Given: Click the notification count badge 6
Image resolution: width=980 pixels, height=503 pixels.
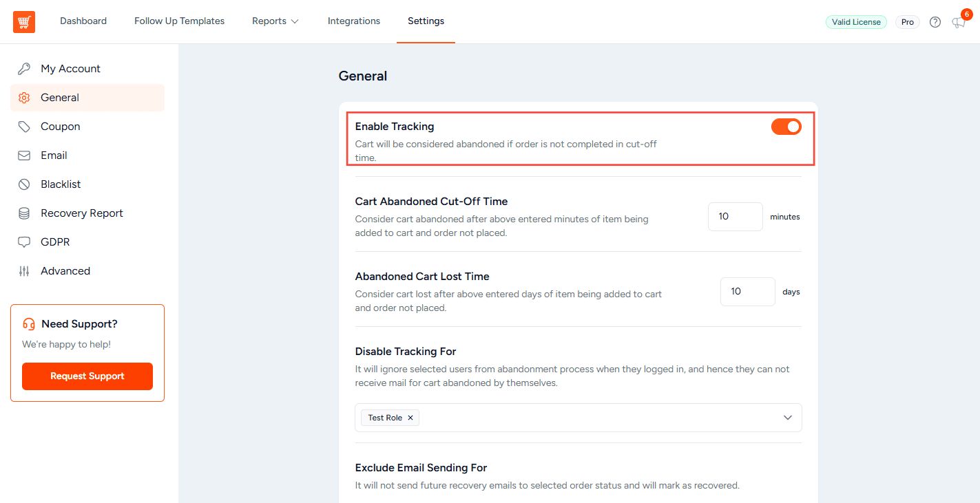Looking at the screenshot, I should pos(966,14).
